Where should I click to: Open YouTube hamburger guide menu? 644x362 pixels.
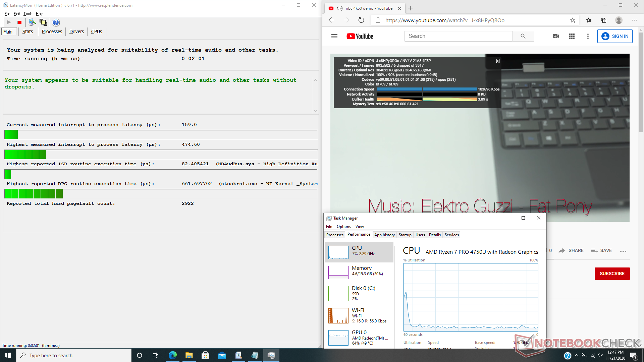click(334, 36)
